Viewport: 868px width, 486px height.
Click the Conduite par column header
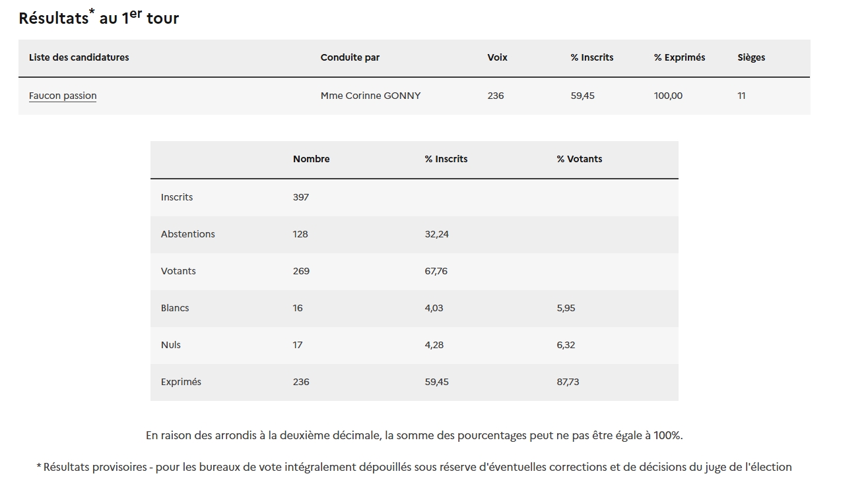point(350,57)
